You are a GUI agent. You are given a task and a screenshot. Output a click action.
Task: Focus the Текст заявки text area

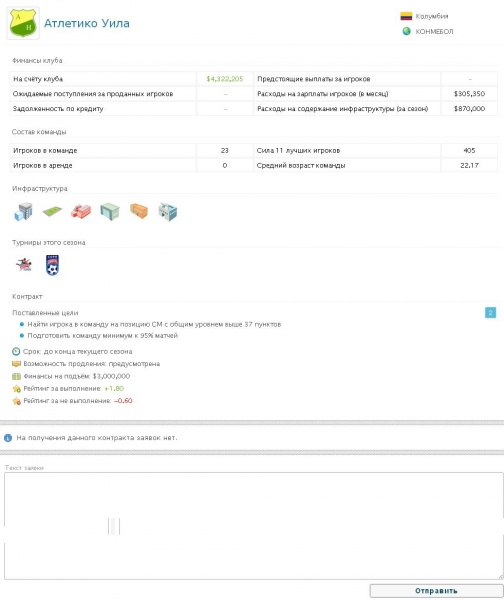(x=254, y=526)
